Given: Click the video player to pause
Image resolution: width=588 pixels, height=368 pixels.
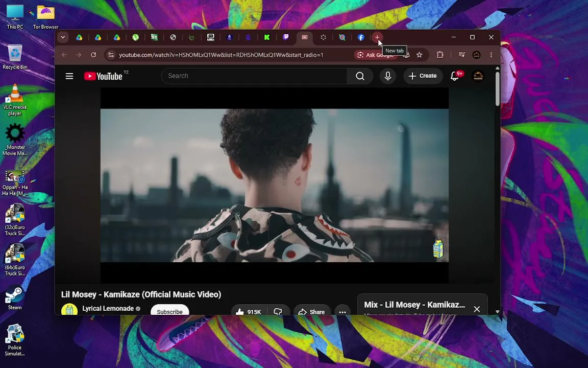Looking at the screenshot, I should tap(275, 186).
